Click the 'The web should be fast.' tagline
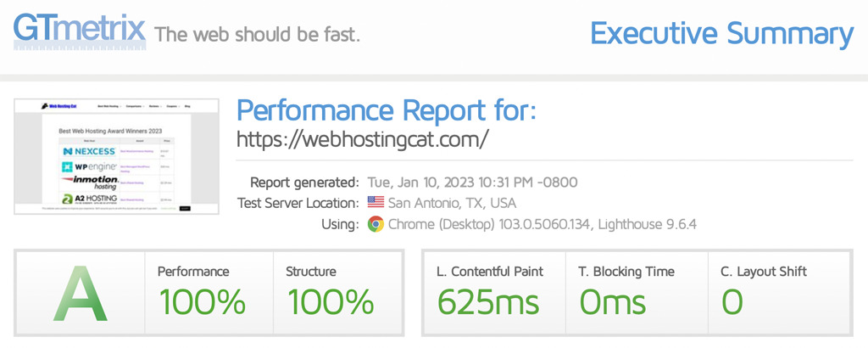This screenshot has width=868, height=348. [258, 34]
